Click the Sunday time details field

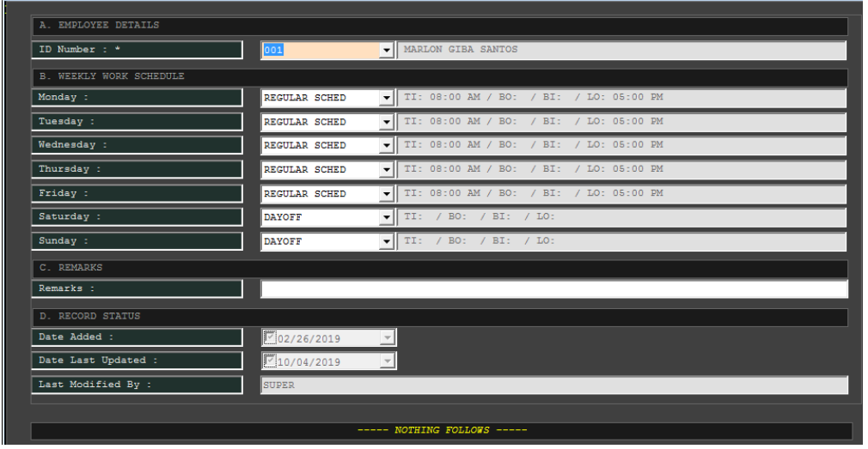click(621, 242)
